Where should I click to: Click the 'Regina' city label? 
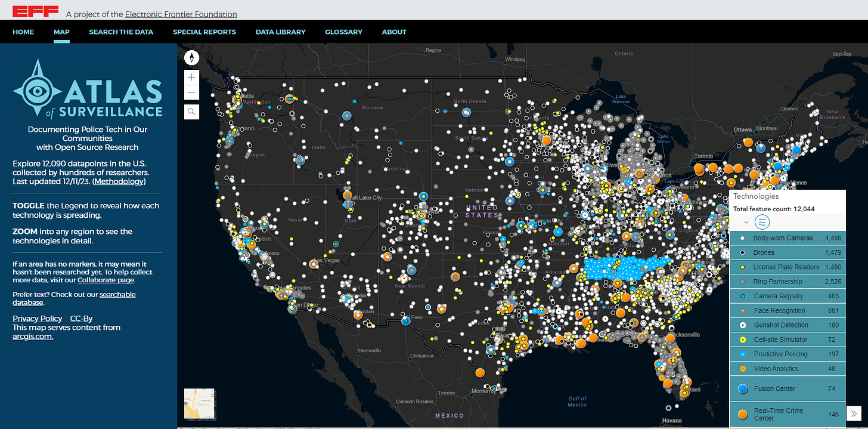(433, 50)
